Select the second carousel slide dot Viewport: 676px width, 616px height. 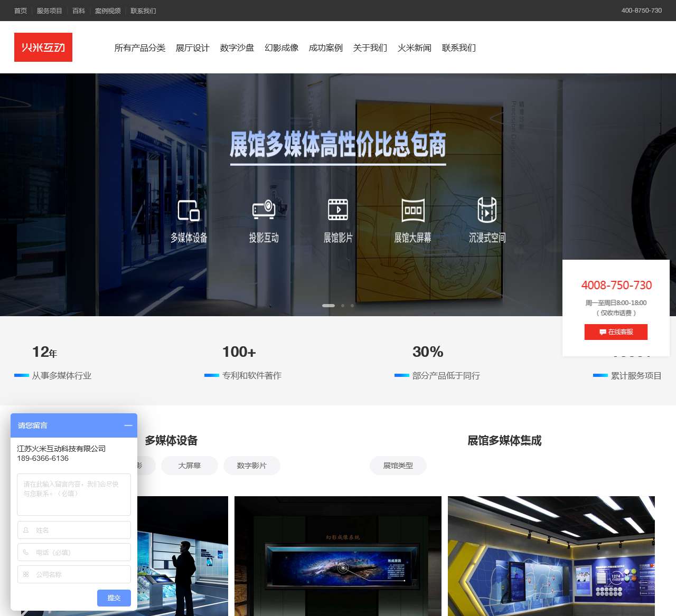pos(343,306)
